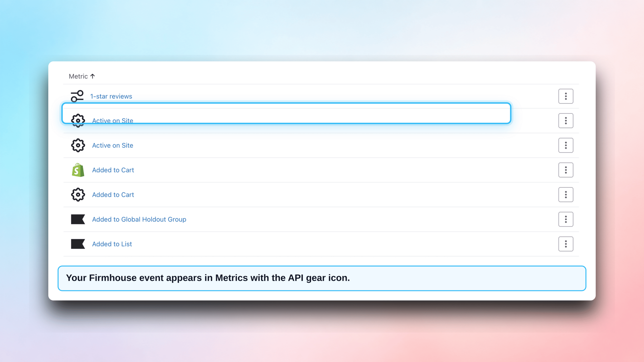Click the Klaviyo flag icon beside Added to List
Viewport: 644px width, 362px height.
click(78, 244)
